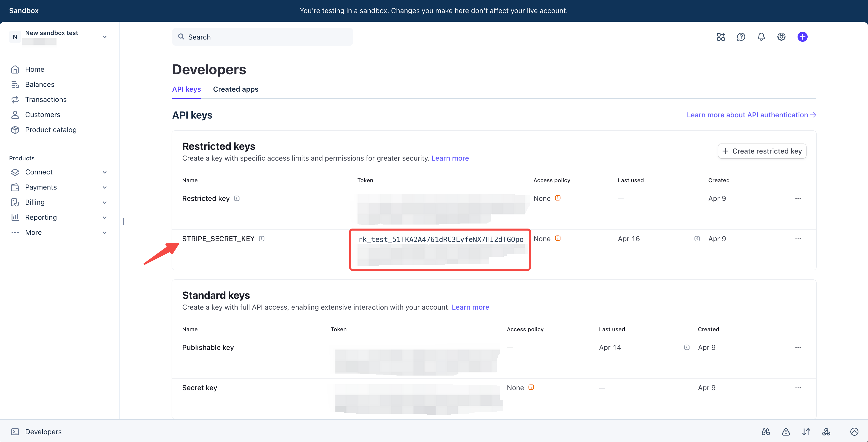Go to Home in sidebar

tap(35, 69)
